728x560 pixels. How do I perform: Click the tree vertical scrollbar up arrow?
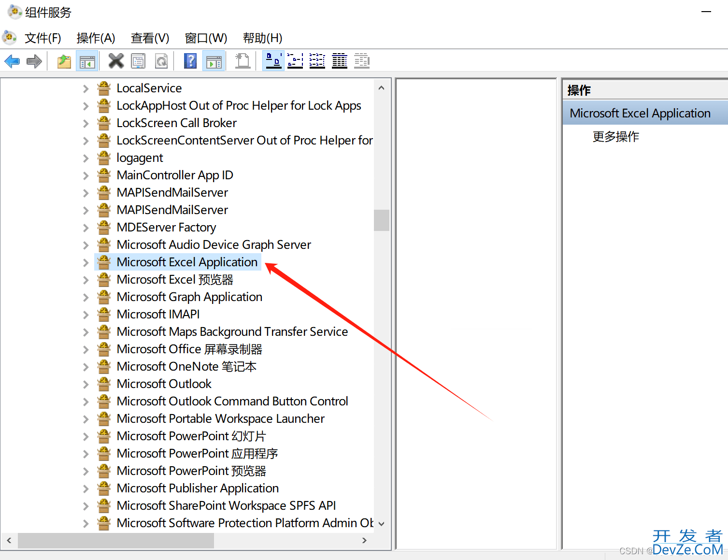tap(382, 88)
